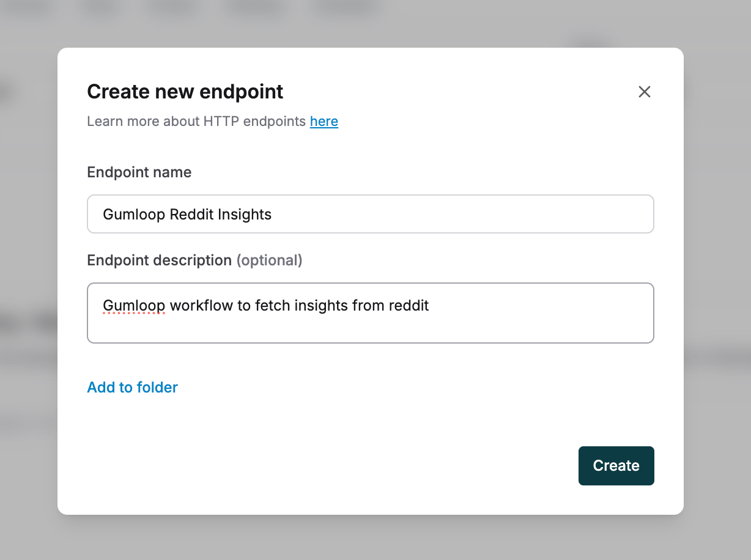Click the 'Endpoint description' field label

point(159,260)
